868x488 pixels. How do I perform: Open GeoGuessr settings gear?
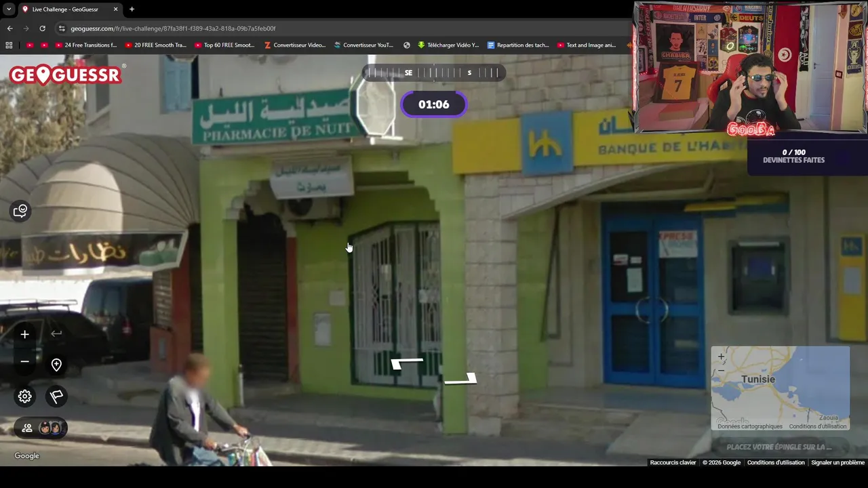[24, 396]
